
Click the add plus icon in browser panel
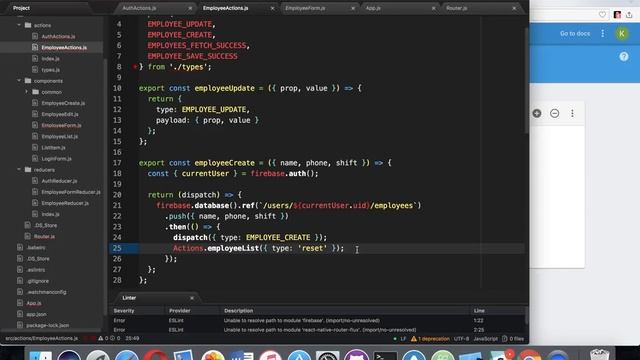coord(537,113)
